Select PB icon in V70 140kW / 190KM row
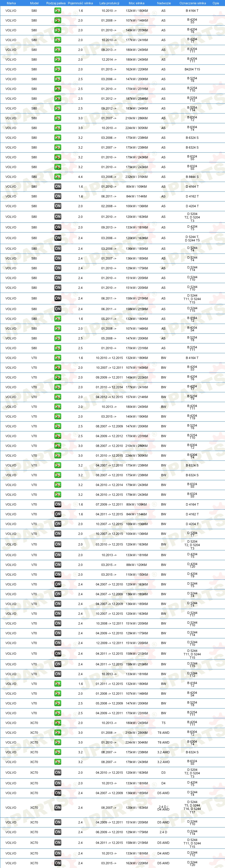225x868 pixels. click(58, 416)
